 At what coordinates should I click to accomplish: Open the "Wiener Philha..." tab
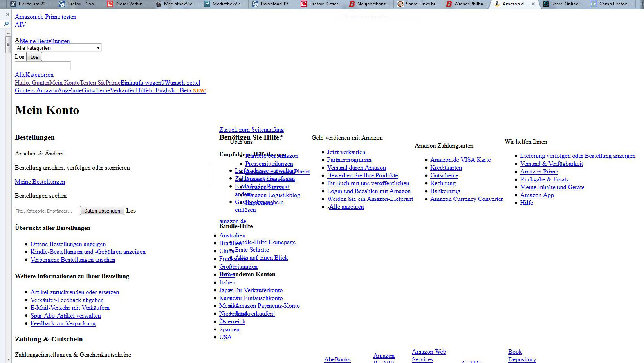pos(466,4)
